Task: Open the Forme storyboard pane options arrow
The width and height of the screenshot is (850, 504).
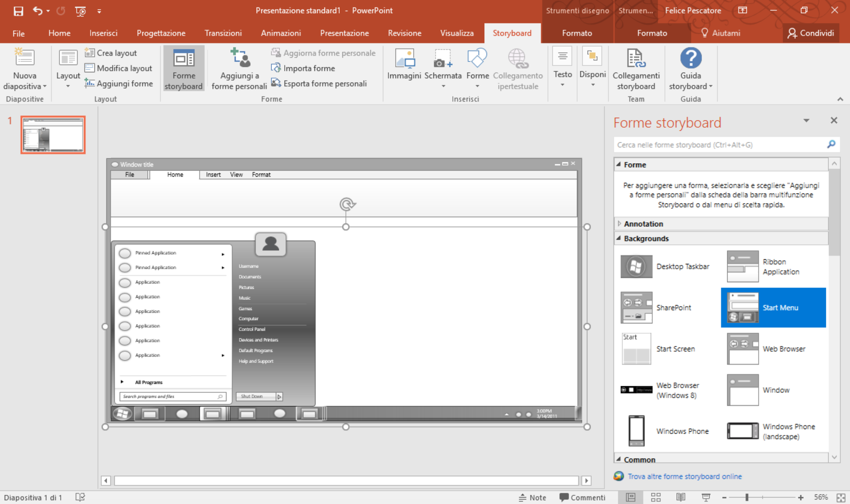Action: pyautogui.click(x=806, y=120)
